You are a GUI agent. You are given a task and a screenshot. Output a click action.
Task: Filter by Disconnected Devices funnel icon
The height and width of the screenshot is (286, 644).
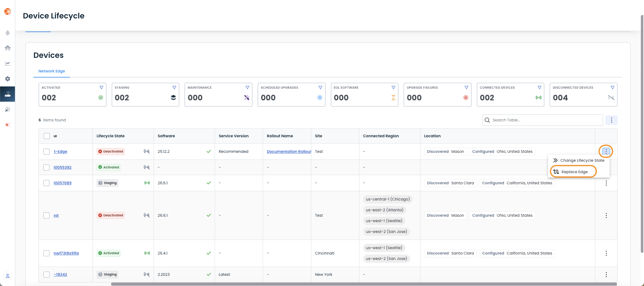(613, 87)
